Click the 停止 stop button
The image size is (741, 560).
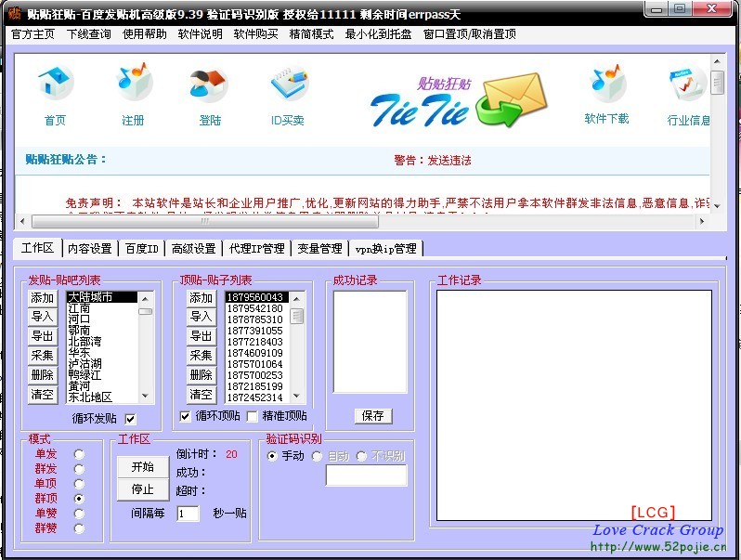[143, 489]
